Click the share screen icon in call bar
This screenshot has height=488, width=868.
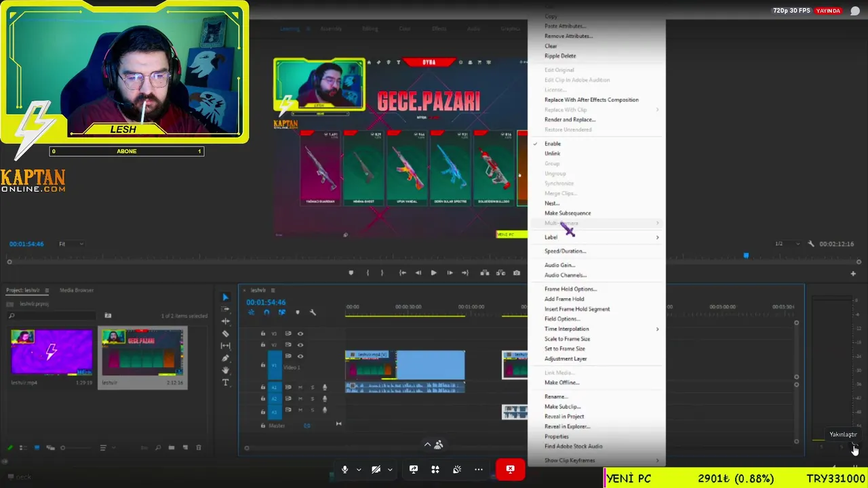(414, 469)
